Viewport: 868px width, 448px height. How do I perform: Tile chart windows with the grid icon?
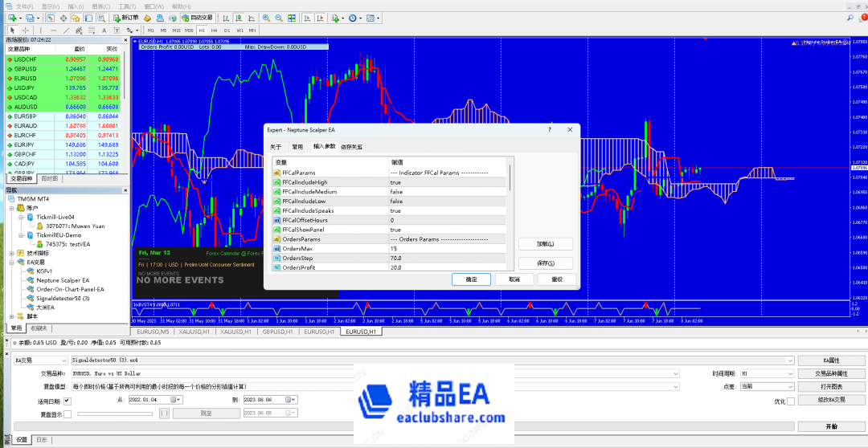pos(292,18)
